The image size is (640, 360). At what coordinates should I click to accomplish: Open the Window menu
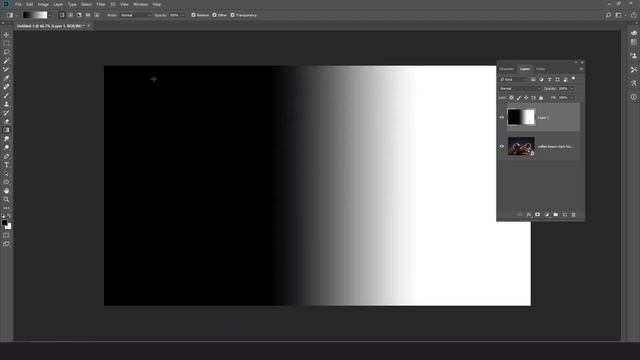click(x=141, y=4)
